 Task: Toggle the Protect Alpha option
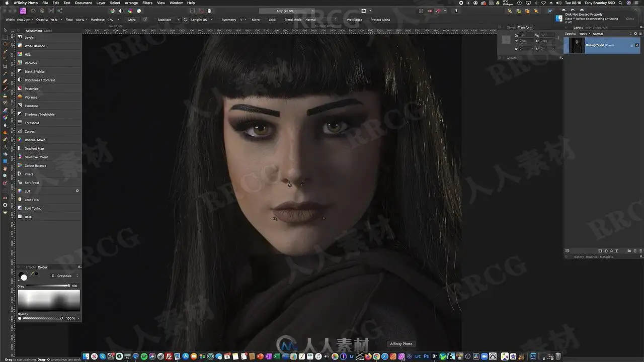[380, 20]
